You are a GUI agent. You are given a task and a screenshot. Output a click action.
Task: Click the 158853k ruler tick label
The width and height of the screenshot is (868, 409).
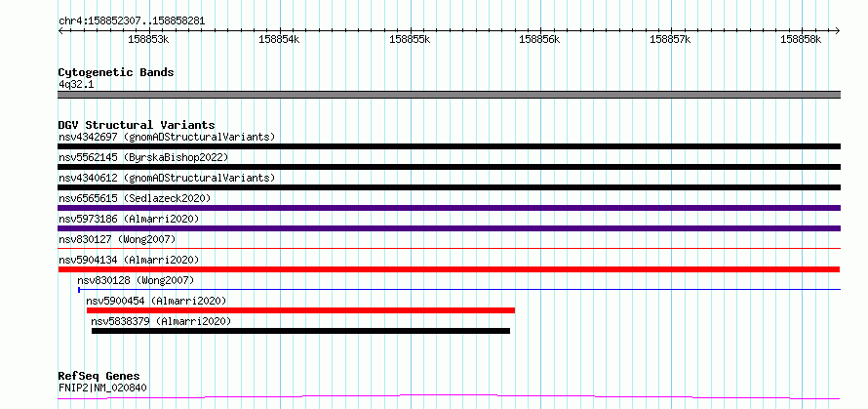(148, 39)
